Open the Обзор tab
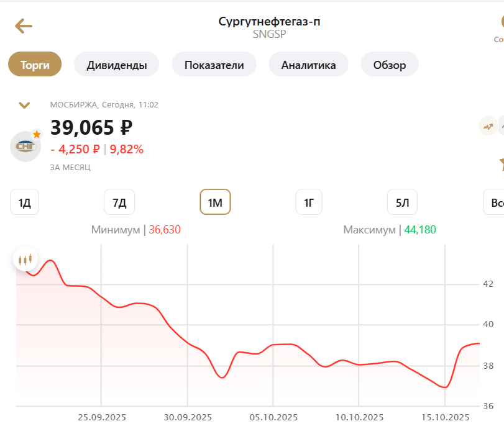This screenshot has width=504, height=434. (390, 64)
